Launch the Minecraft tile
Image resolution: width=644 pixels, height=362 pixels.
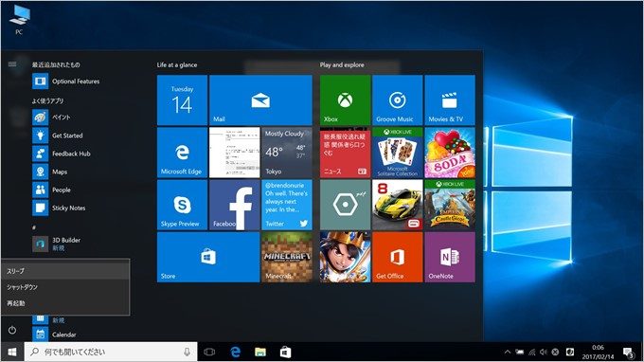287,257
